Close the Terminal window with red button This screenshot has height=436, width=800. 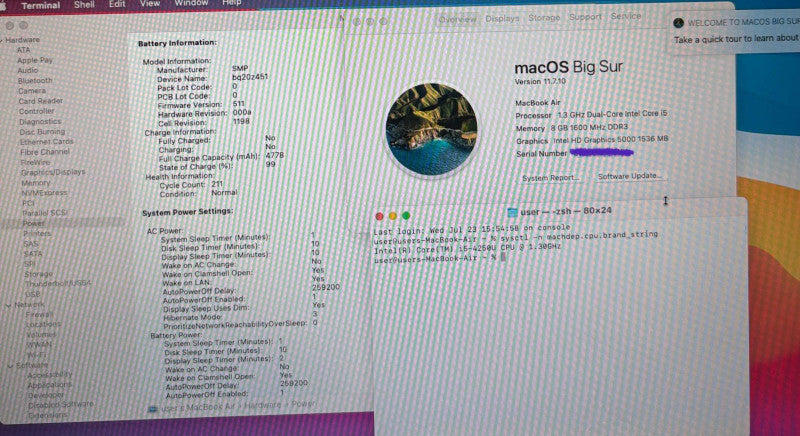(379, 217)
